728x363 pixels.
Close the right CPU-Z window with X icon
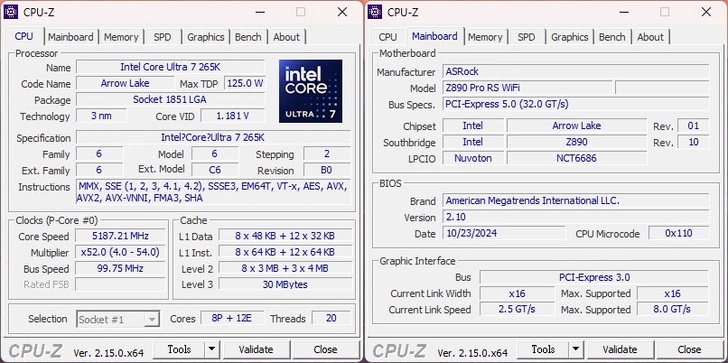(706, 12)
